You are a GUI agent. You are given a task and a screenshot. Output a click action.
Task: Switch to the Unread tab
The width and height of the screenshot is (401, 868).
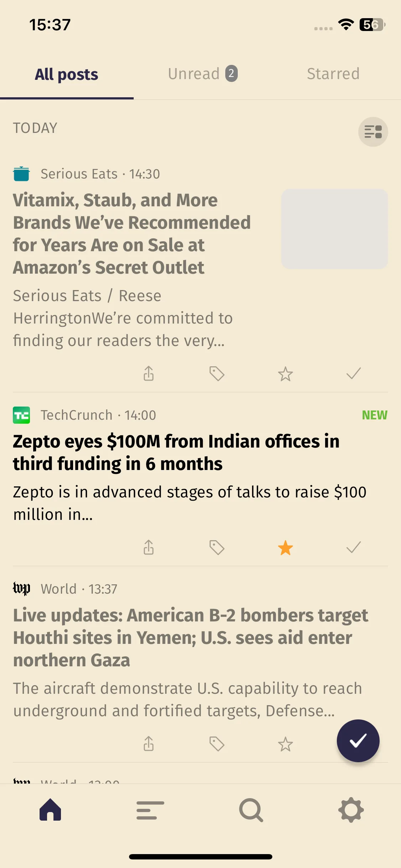[x=203, y=74]
